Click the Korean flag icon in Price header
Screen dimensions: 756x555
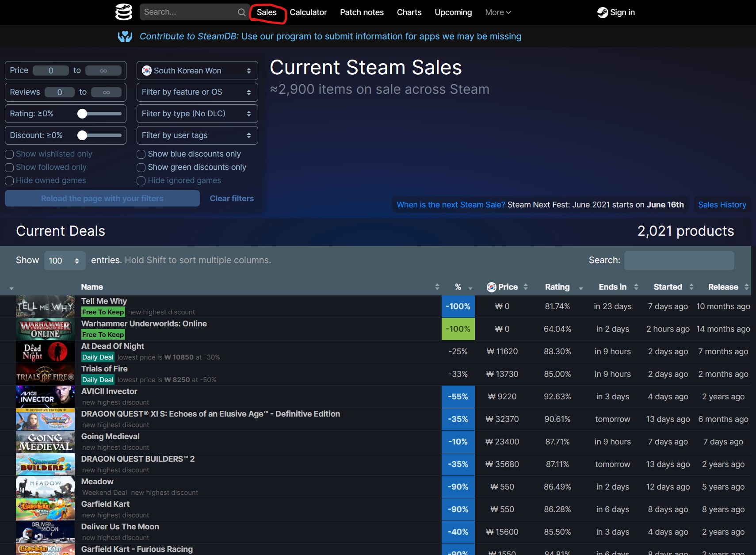pyautogui.click(x=491, y=287)
